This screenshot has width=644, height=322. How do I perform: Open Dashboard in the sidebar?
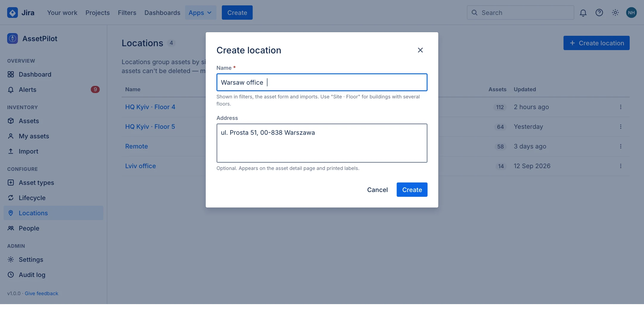(x=53, y=74)
